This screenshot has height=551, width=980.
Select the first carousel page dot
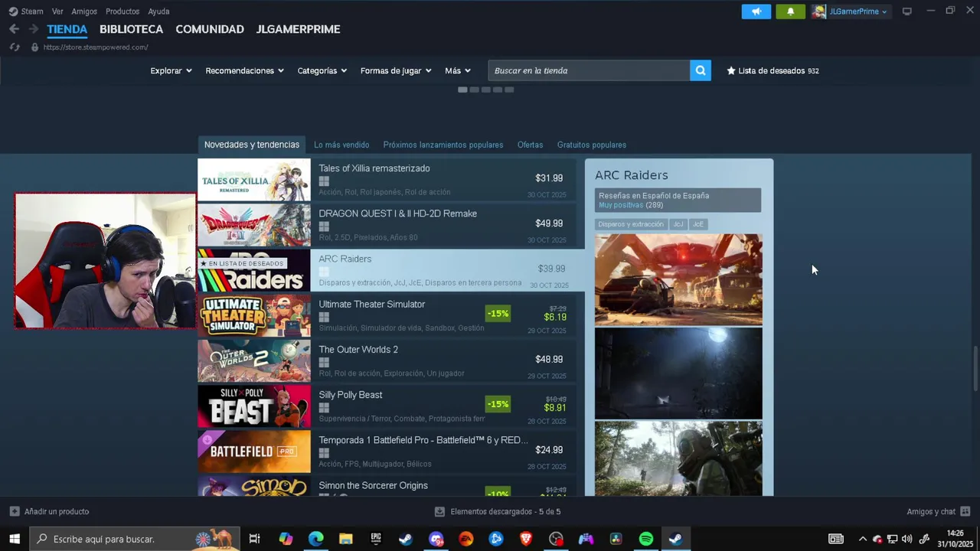click(462, 90)
